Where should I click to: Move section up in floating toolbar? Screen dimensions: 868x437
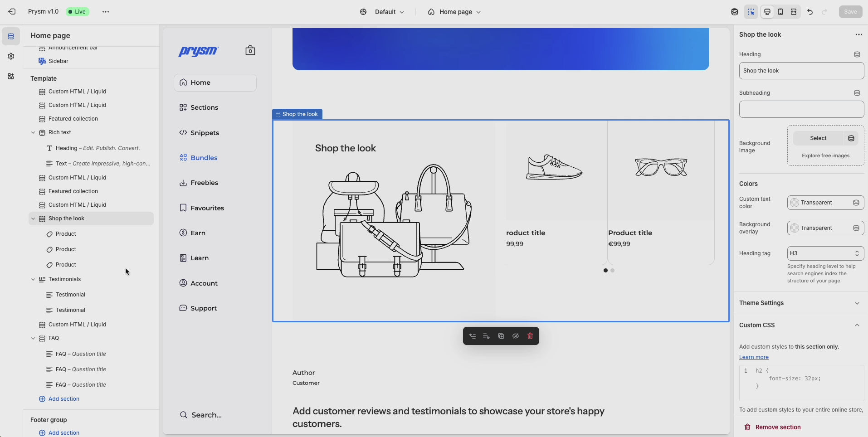472,336
